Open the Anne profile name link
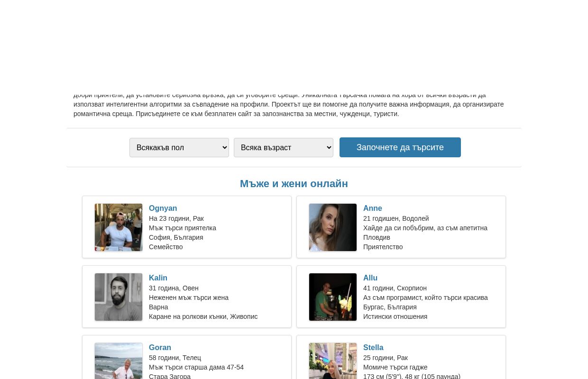 pyautogui.click(x=373, y=208)
